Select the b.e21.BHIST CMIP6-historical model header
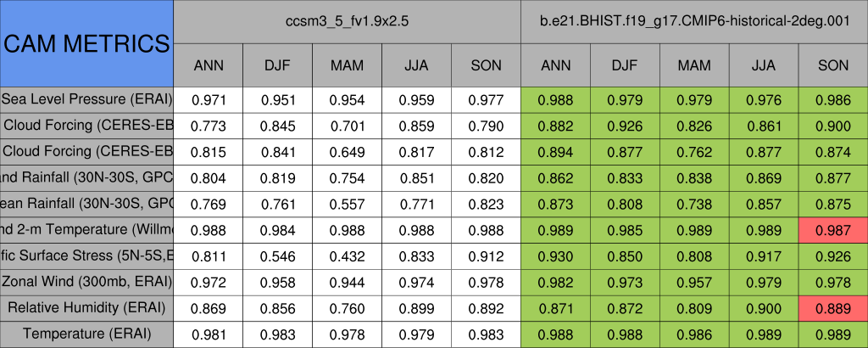The height and width of the screenshot is (348, 868). coord(694,21)
